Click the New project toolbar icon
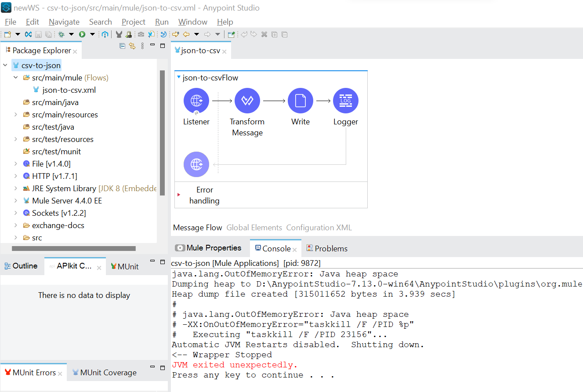This screenshot has height=392, width=583. click(x=7, y=34)
